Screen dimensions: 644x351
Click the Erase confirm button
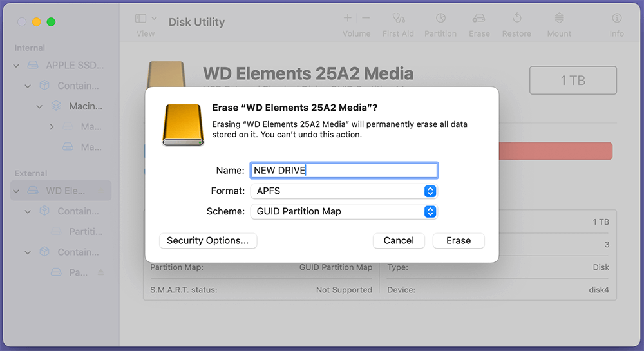[459, 241]
